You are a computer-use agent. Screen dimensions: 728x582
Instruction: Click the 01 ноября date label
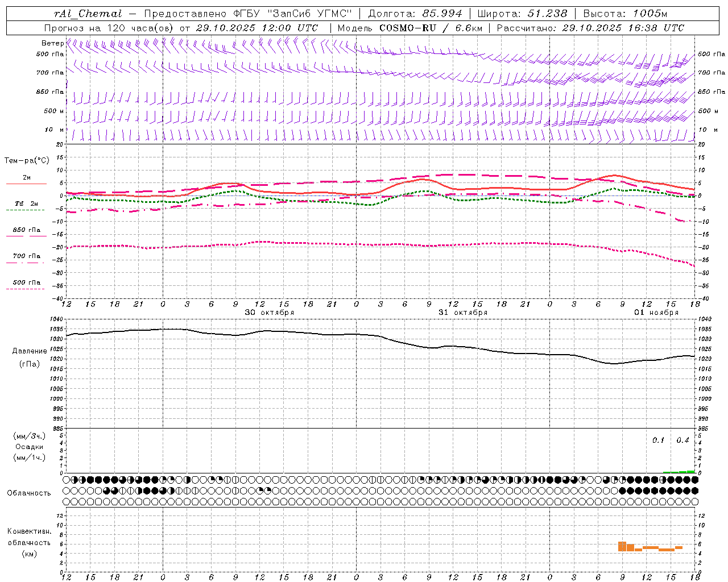tap(656, 313)
